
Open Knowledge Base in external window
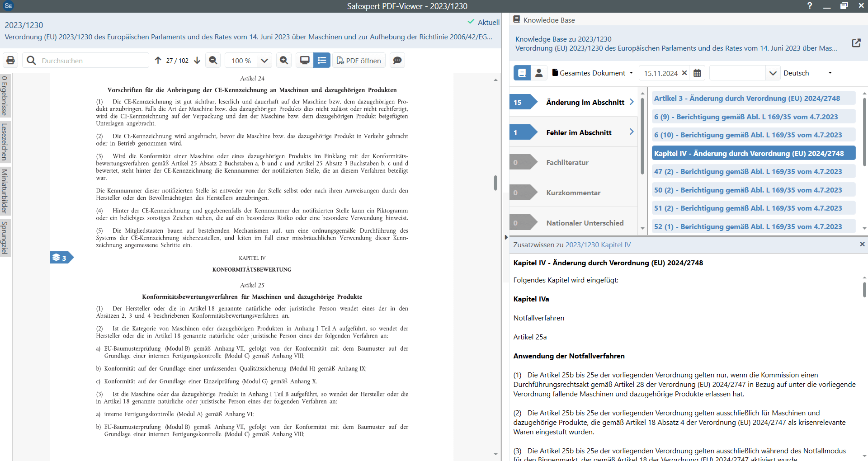coord(856,43)
